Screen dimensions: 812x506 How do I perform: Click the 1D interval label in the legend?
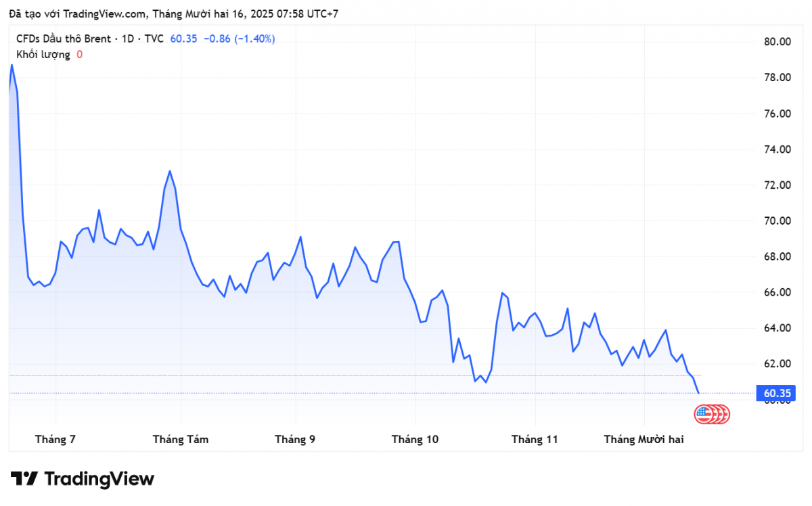coord(127,39)
